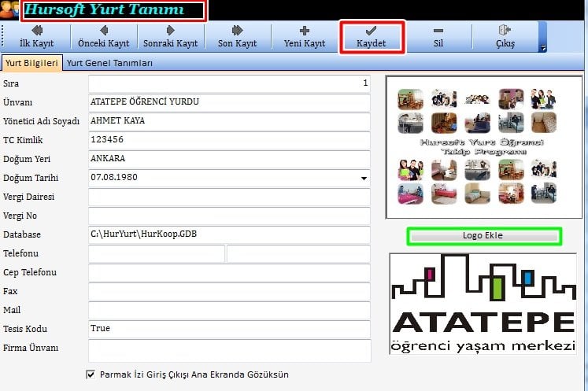Click into the Vergi Dairesi field
The image size is (588, 391).
pyautogui.click(x=229, y=197)
